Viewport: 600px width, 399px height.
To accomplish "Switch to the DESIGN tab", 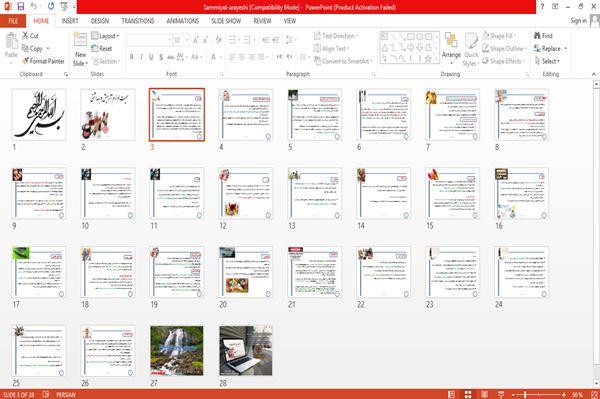I will [x=100, y=21].
